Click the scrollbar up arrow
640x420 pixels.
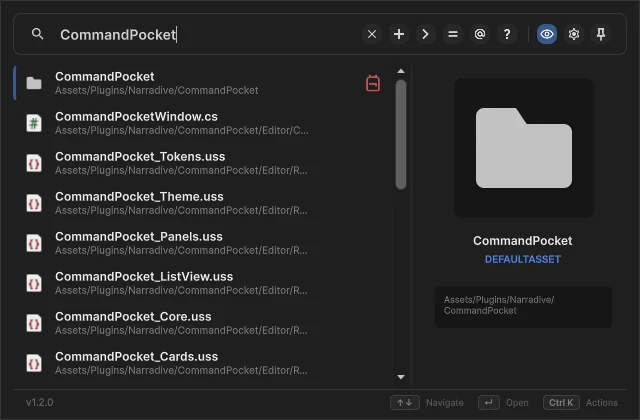click(401, 71)
